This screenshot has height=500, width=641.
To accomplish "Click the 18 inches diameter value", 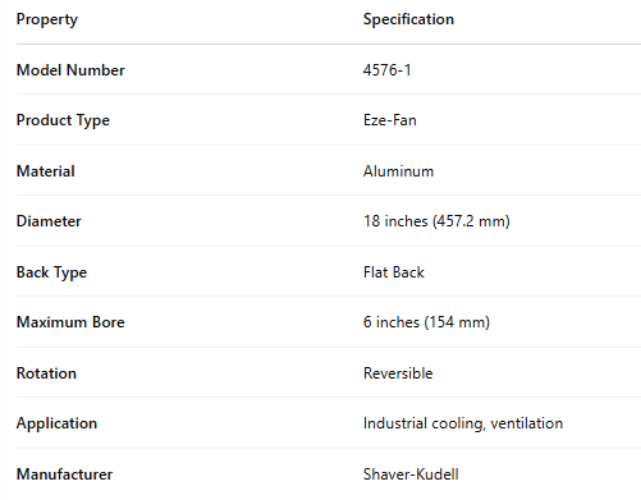I will [x=436, y=221].
